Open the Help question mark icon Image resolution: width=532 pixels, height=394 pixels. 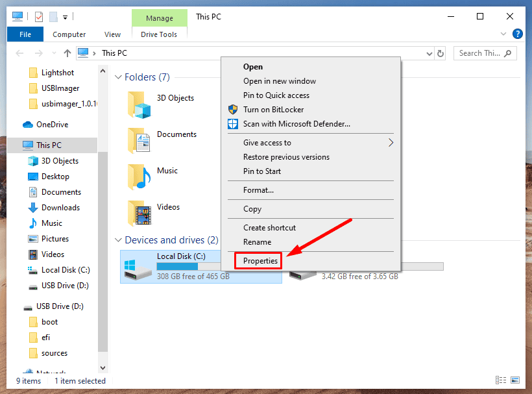click(x=518, y=34)
